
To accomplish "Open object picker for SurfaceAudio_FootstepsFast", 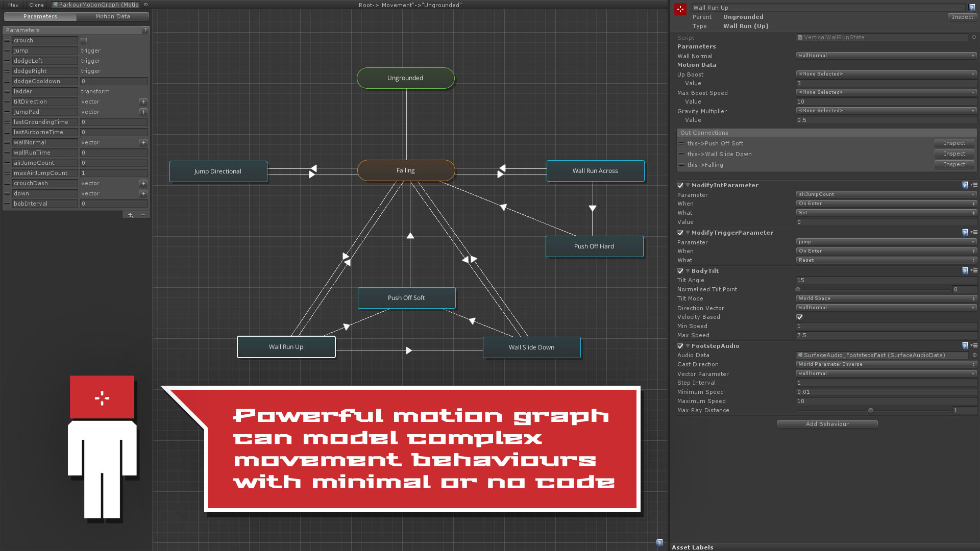I will click(x=974, y=355).
